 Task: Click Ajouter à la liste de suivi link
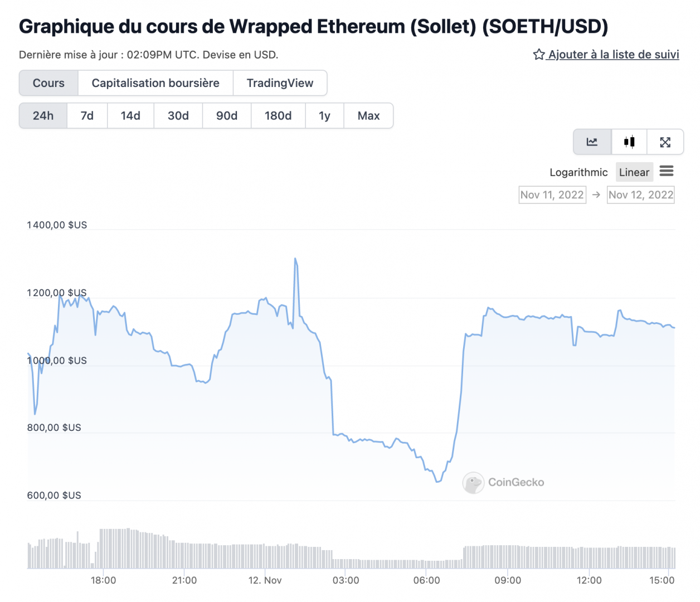[x=614, y=55]
